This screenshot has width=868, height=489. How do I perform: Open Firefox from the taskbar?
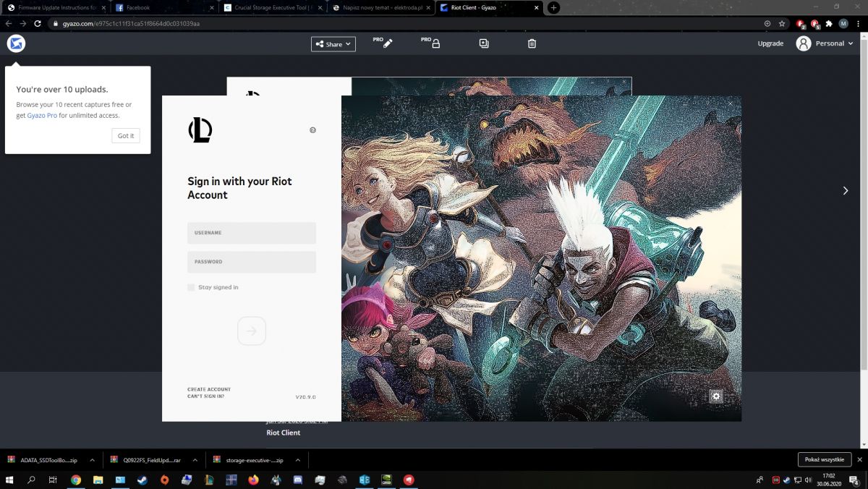point(253,480)
